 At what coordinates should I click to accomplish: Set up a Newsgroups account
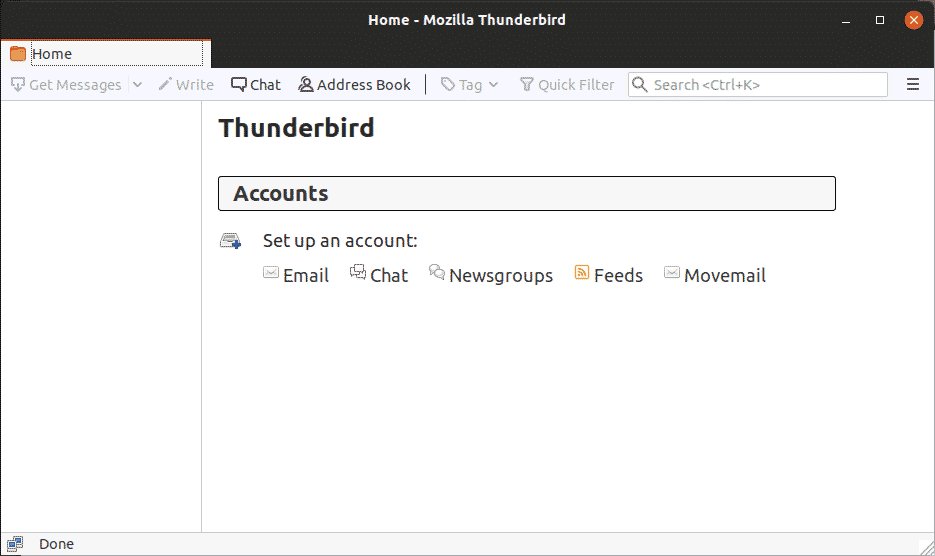(491, 275)
